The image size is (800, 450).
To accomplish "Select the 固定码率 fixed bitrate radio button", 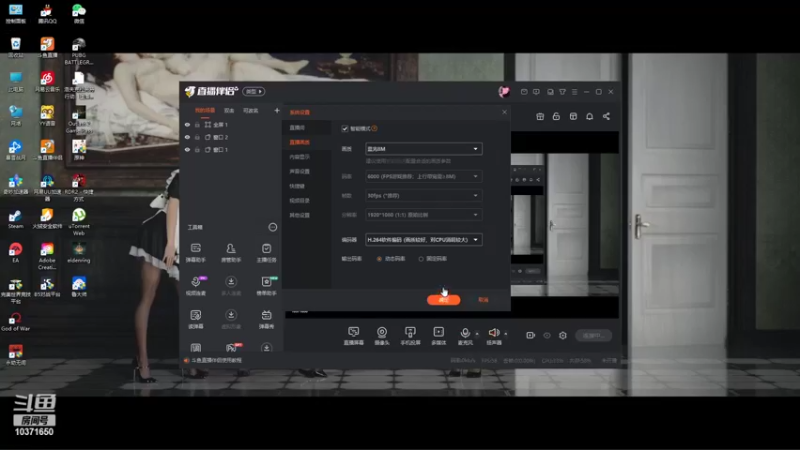I will pos(421,259).
